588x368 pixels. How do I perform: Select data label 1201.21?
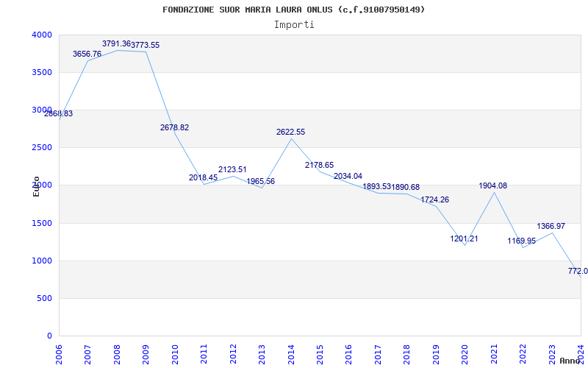(465, 238)
